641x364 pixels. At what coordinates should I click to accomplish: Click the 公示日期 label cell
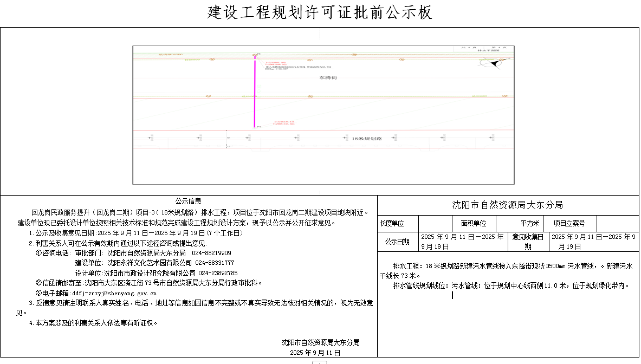(397, 242)
